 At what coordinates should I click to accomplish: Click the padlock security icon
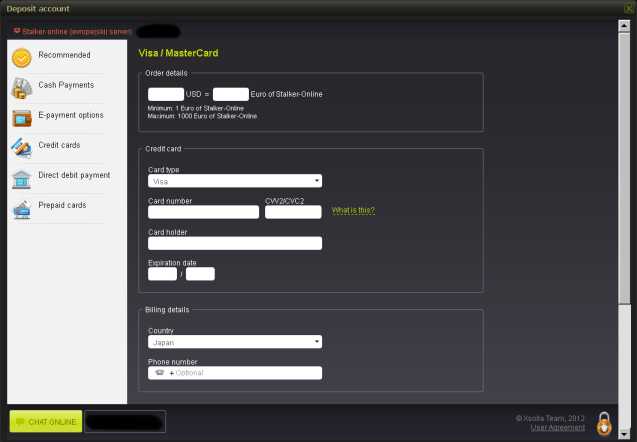point(604,424)
